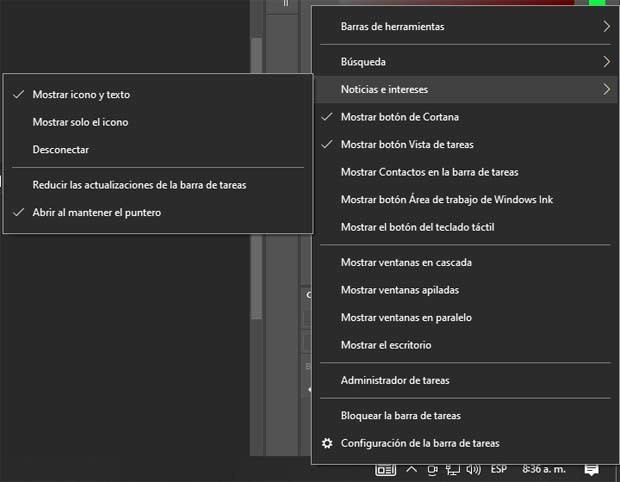
Task: Enable Mostrar botón Área de trabajo de Windows Ink
Action: (x=465, y=200)
